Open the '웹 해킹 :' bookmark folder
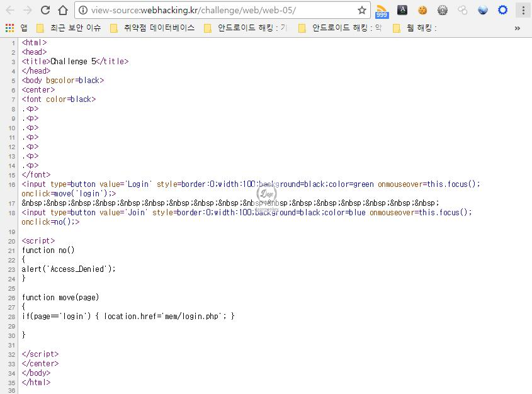 pyautogui.click(x=415, y=28)
